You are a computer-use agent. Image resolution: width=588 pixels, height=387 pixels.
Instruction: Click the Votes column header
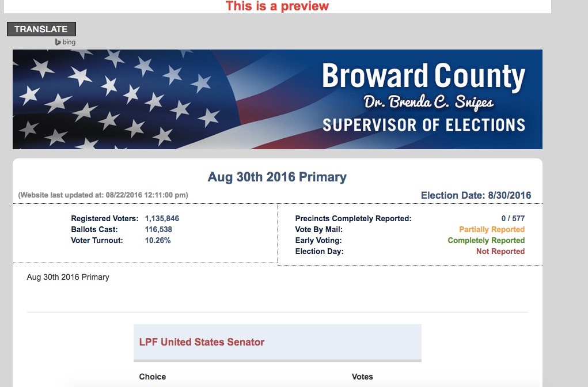point(362,377)
